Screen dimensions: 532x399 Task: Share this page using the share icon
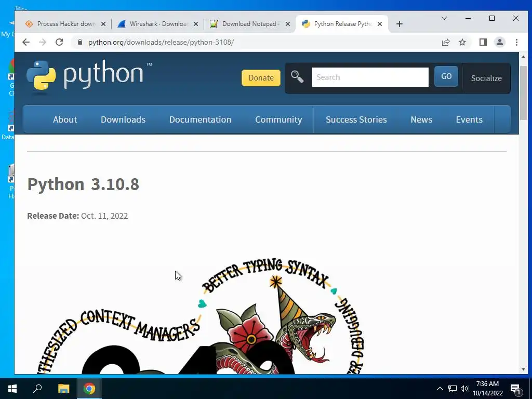tap(445, 42)
